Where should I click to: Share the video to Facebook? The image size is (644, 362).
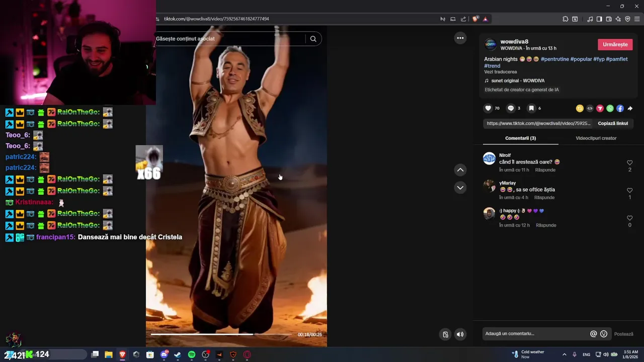coord(620,108)
